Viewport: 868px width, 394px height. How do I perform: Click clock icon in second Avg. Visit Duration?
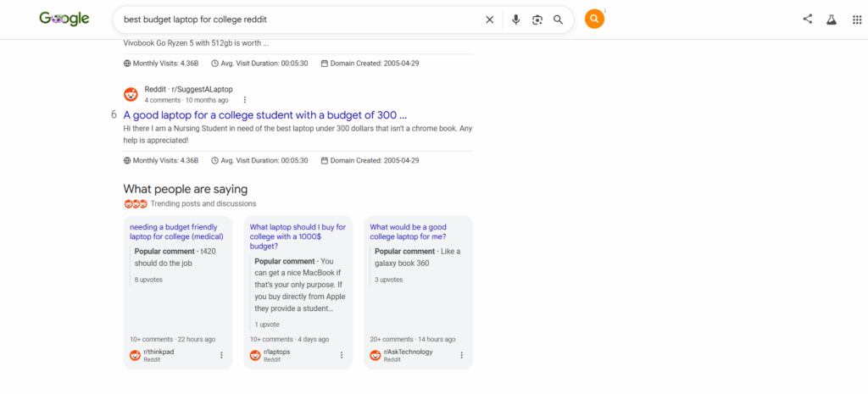tap(214, 160)
